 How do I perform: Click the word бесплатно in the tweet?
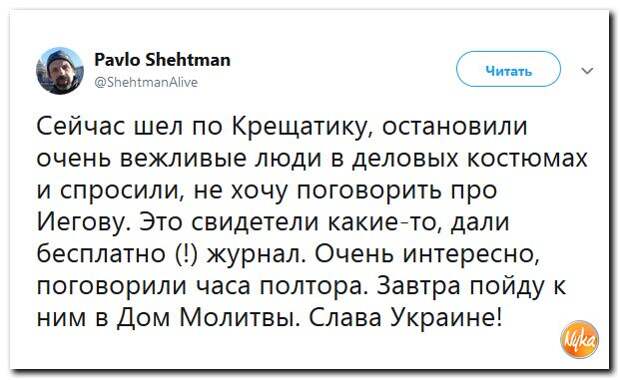click(x=102, y=253)
